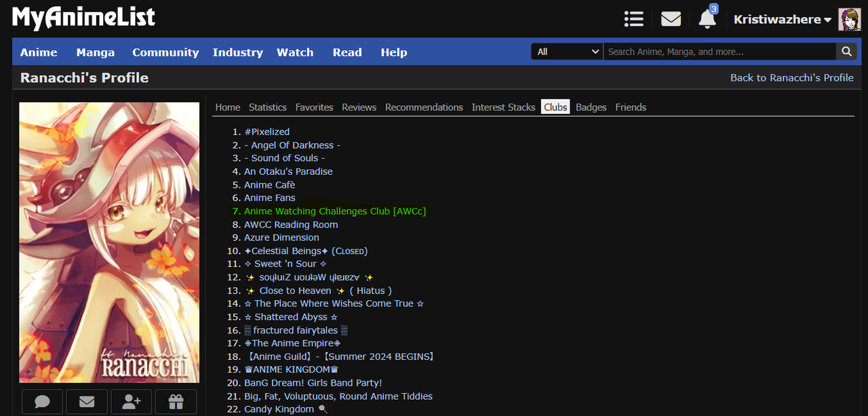Open 'An Otaku's Paradise' club
Screen dimensions: 868x416
pos(288,171)
